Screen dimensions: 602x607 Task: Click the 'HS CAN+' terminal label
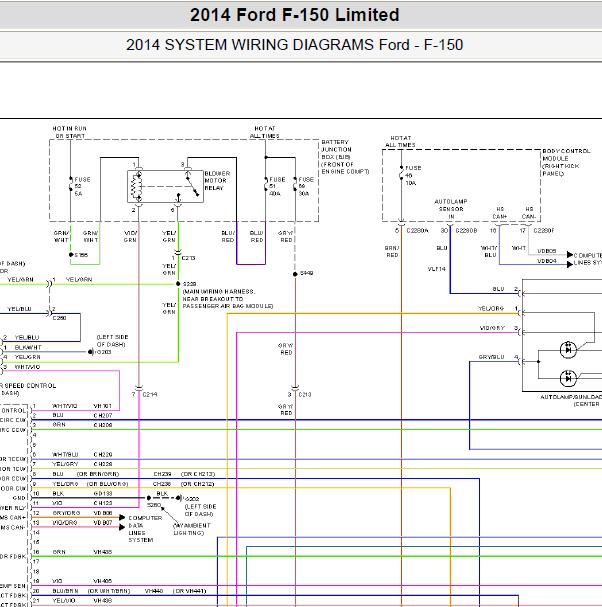pyautogui.click(x=500, y=213)
